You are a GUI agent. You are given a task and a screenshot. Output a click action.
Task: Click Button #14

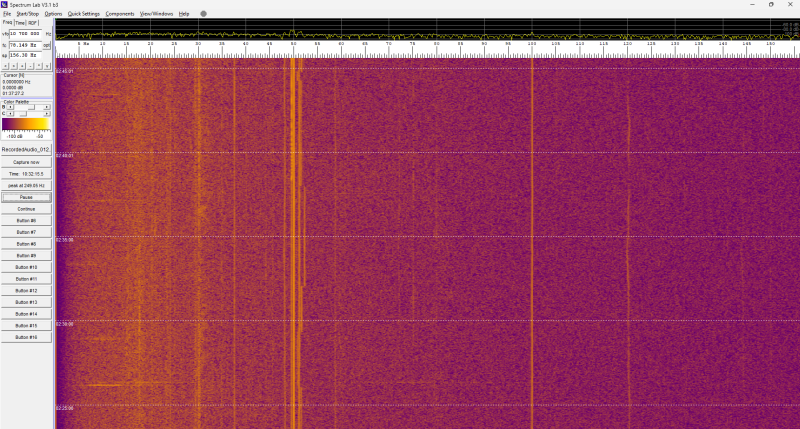pos(26,314)
